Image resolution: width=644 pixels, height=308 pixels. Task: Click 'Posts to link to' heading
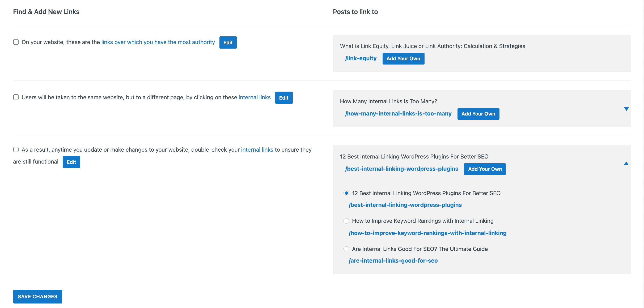355,12
